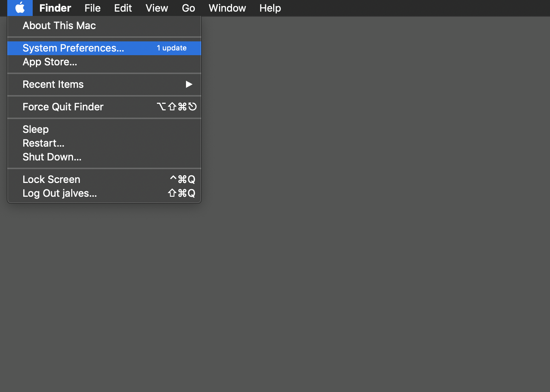Choose Shut Down… from the menu
This screenshot has width=550, height=392.
(x=52, y=157)
